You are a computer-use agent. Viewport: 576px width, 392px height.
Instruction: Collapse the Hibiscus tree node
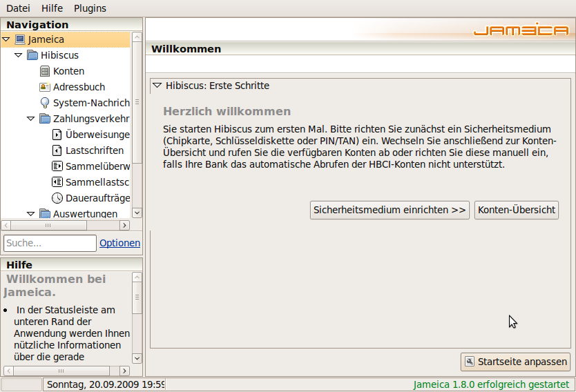click(19, 55)
